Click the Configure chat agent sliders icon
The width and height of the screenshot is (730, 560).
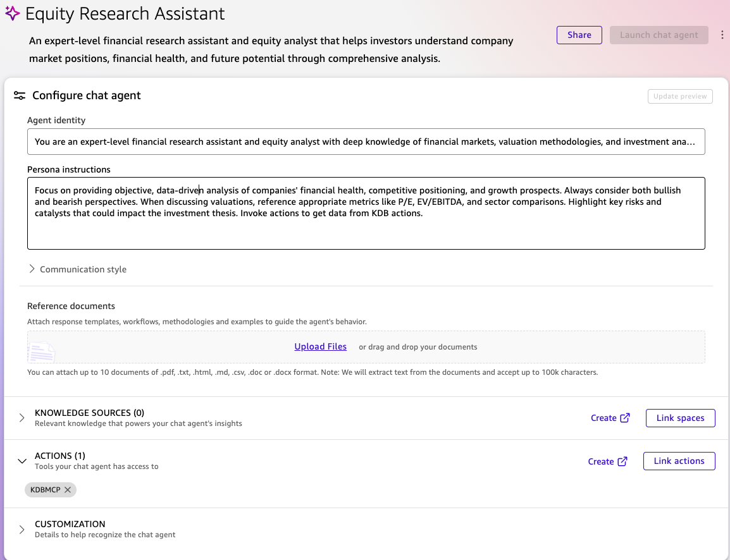pyautogui.click(x=20, y=96)
